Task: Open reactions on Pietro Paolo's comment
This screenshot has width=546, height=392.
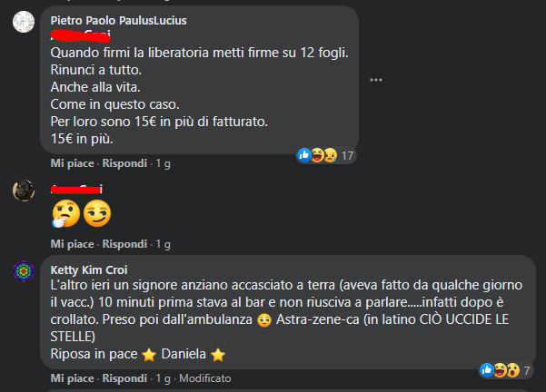Action: 325,155
